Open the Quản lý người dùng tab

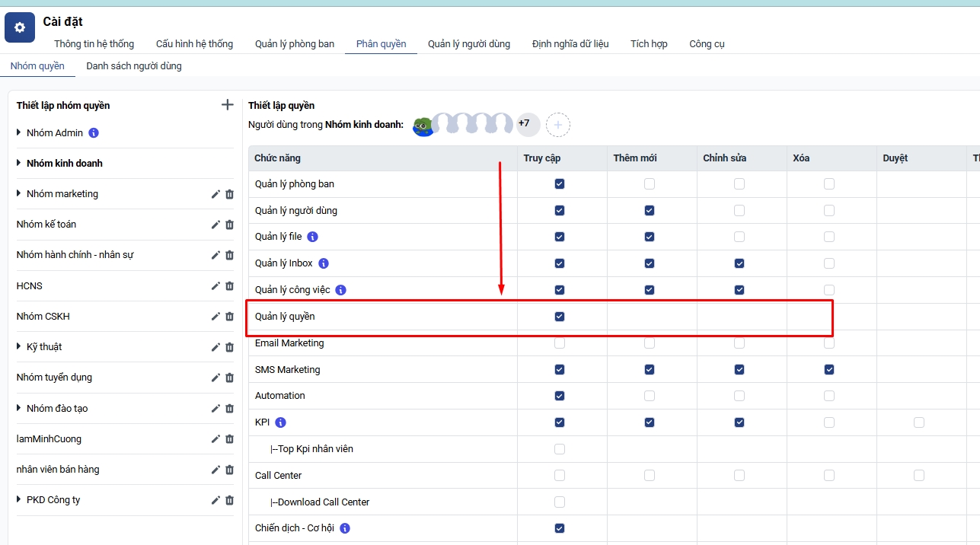(468, 44)
